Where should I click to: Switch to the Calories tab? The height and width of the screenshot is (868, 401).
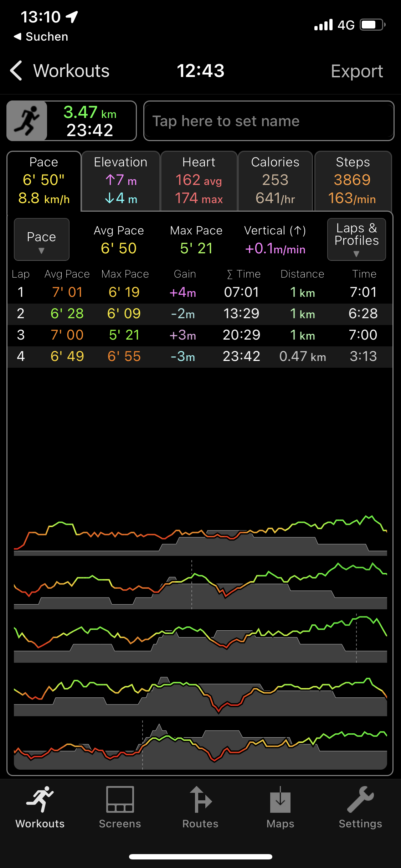(x=275, y=181)
